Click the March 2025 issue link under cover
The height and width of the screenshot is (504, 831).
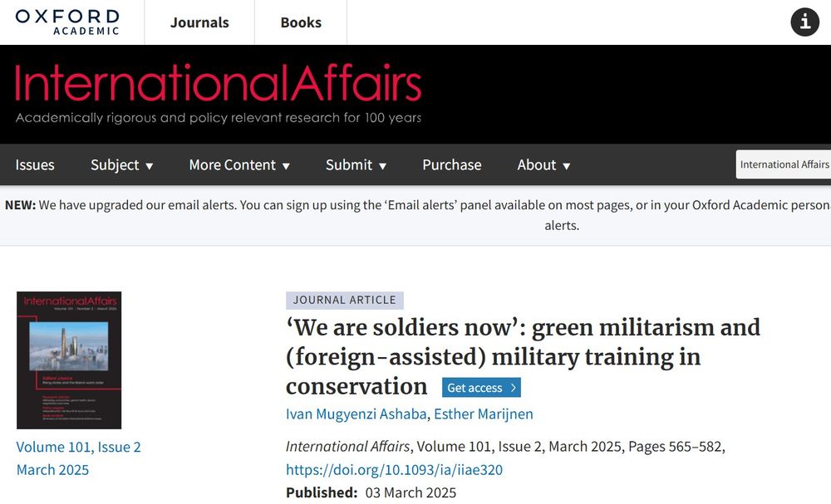pos(52,470)
